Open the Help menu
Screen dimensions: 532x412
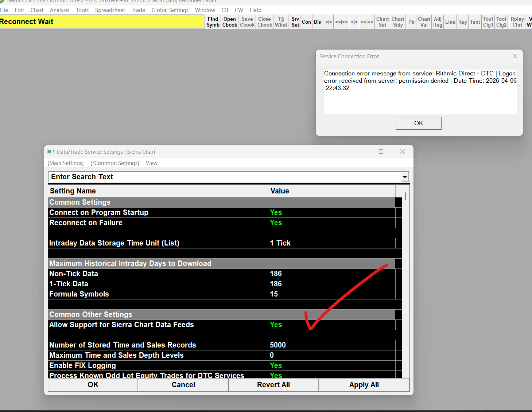pyautogui.click(x=256, y=10)
